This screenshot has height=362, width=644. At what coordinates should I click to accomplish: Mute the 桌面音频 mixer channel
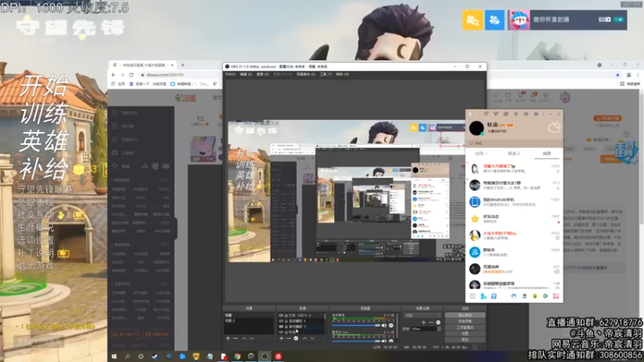(x=384, y=326)
